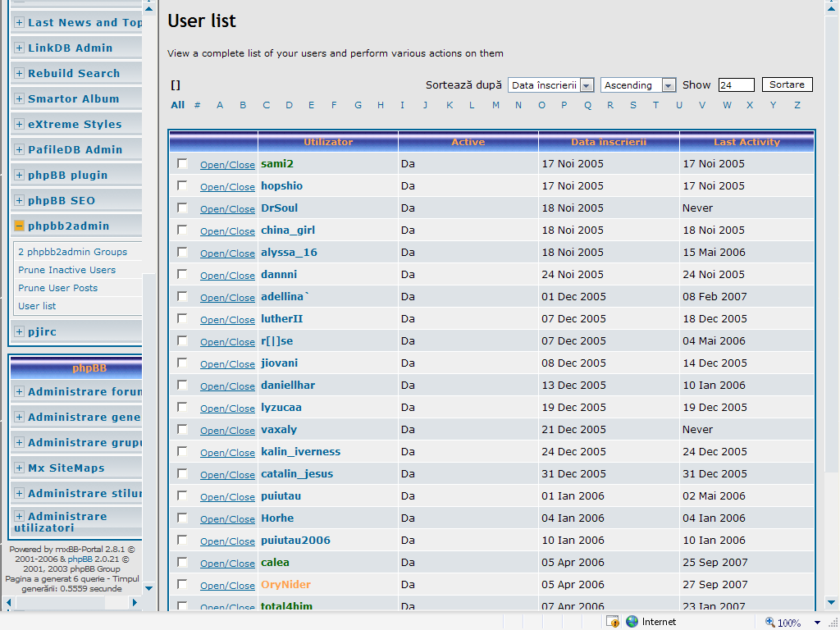Click the Show count input field
840x630 pixels.
[736, 85]
